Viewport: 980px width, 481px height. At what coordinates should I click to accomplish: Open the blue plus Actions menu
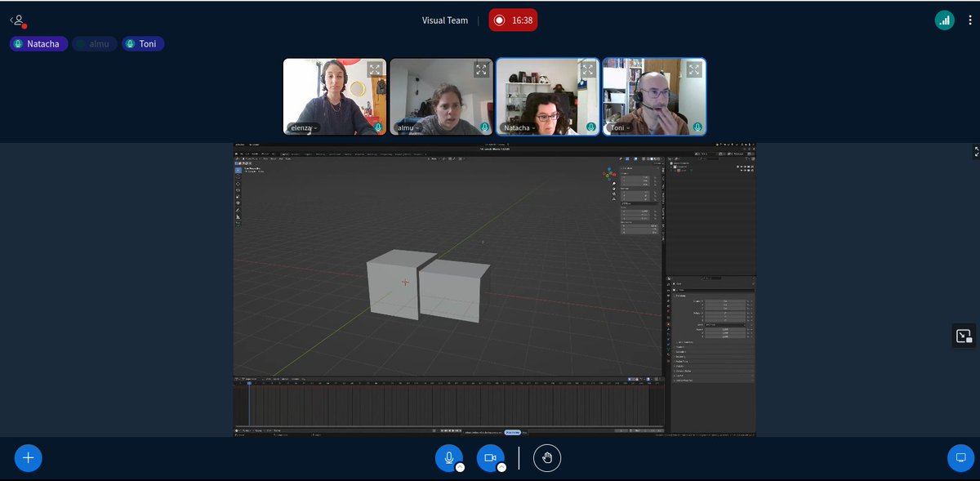click(28, 458)
